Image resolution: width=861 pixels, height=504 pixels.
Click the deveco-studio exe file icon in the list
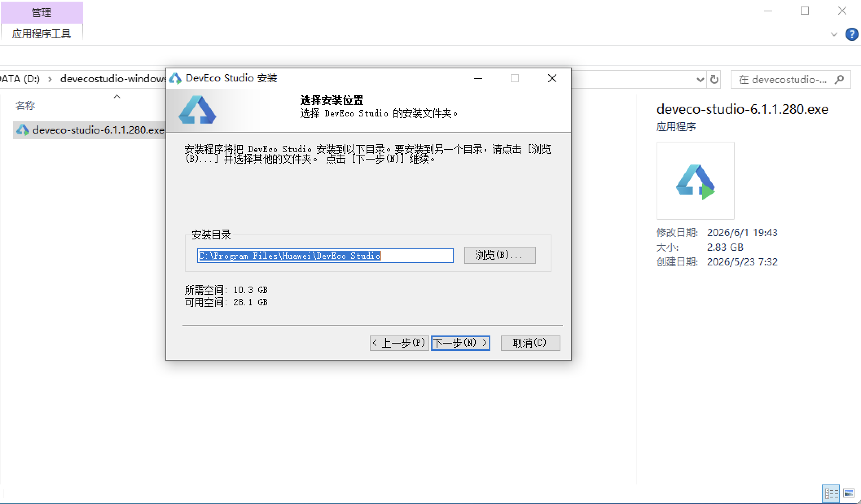click(x=23, y=130)
